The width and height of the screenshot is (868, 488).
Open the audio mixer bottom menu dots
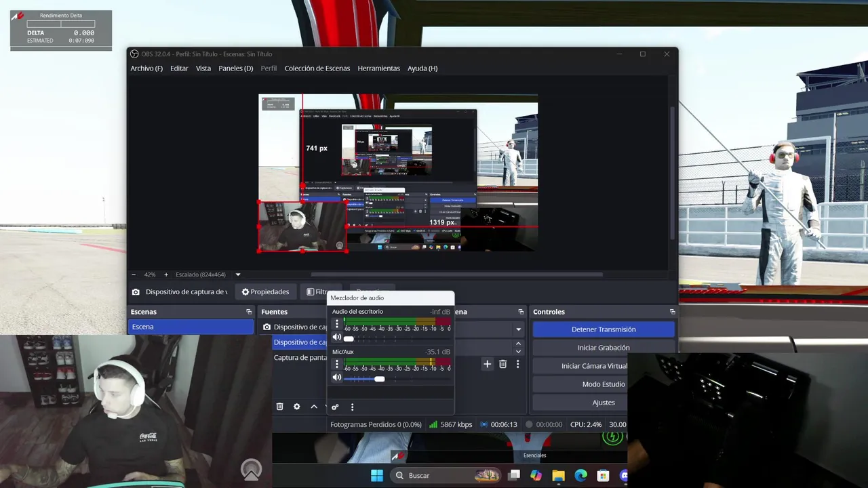(352, 407)
